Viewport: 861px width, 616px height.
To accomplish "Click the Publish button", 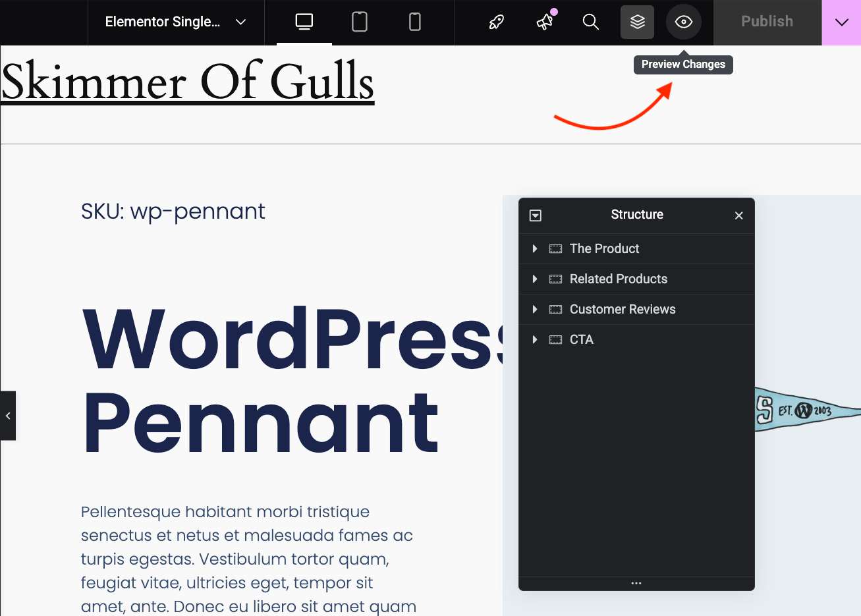I will point(767,22).
